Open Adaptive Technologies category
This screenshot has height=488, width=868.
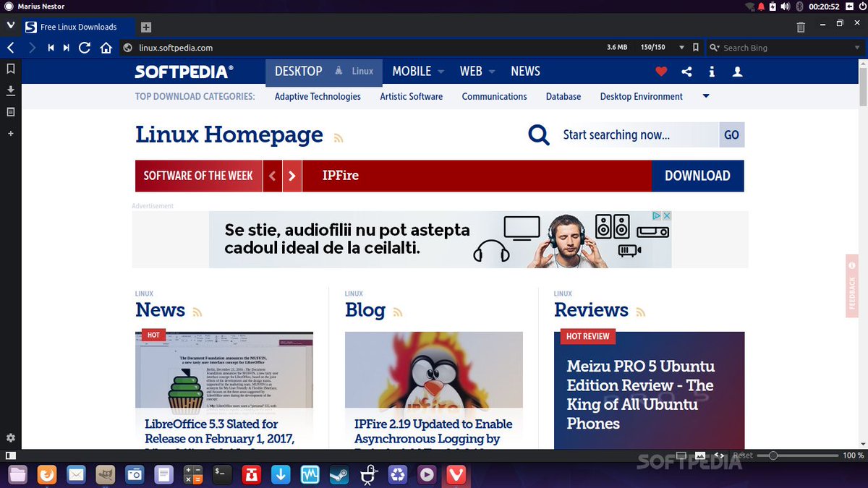point(318,96)
